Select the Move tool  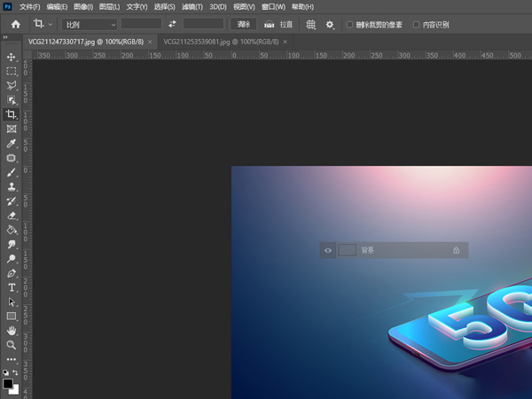[12, 58]
